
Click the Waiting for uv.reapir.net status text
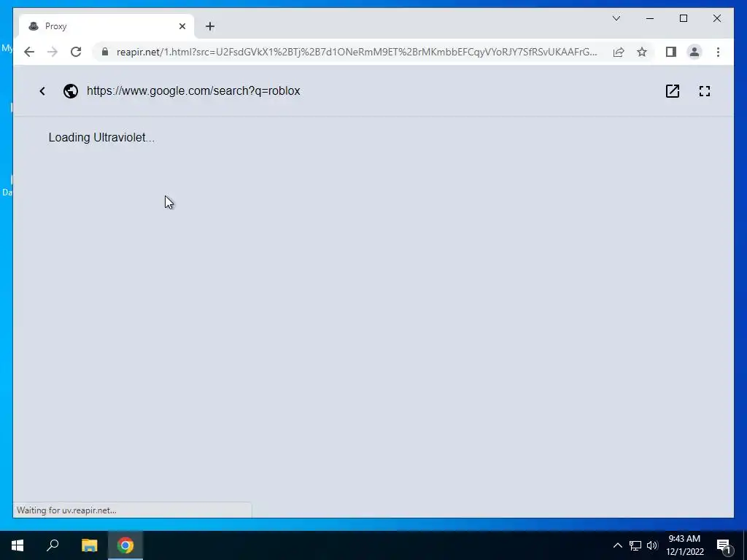pyautogui.click(x=66, y=510)
